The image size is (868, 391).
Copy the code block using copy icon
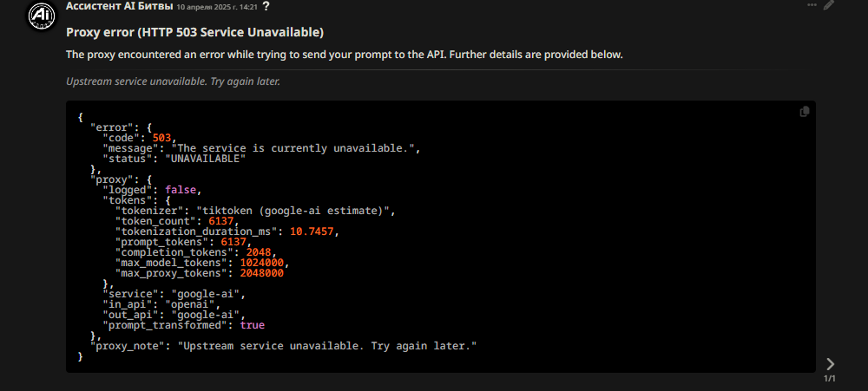(805, 112)
